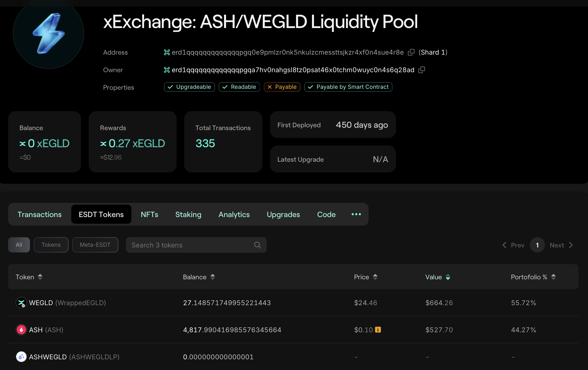588x370 pixels.
Task: Click the (Shard 1) label
Action: pos(433,52)
